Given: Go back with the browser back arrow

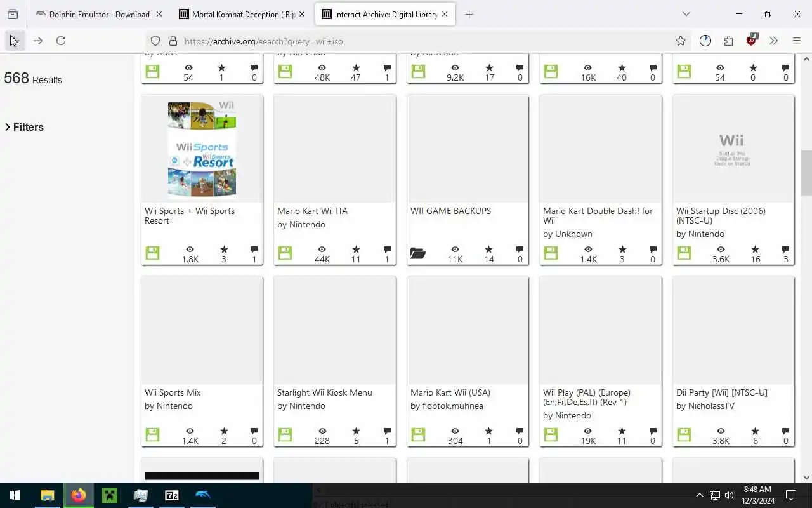Looking at the screenshot, I should coord(14,41).
